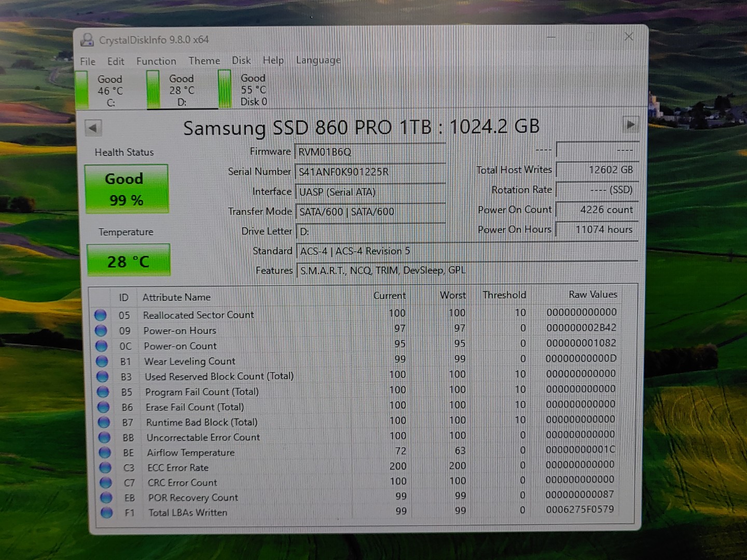This screenshot has width=747, height=560.
Task: Click the Serial Number field
Action: click(x=370, y=172)
